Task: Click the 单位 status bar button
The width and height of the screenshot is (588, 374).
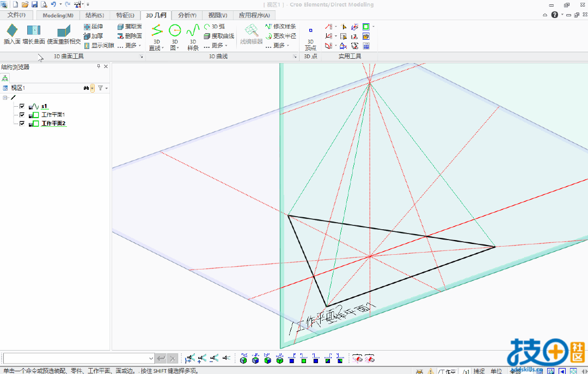Action: (496, 371)
